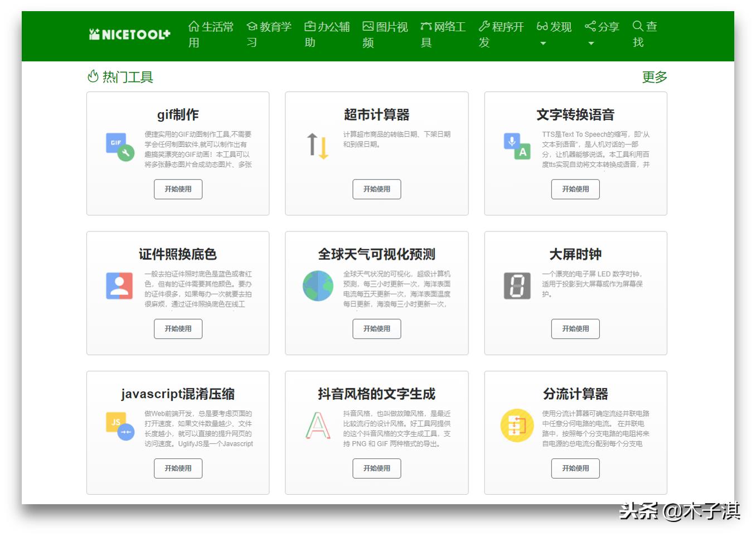Click 开始使用 under 大屏时钟
The height and width of the screenshot is (536, 756).
(575, 329)
